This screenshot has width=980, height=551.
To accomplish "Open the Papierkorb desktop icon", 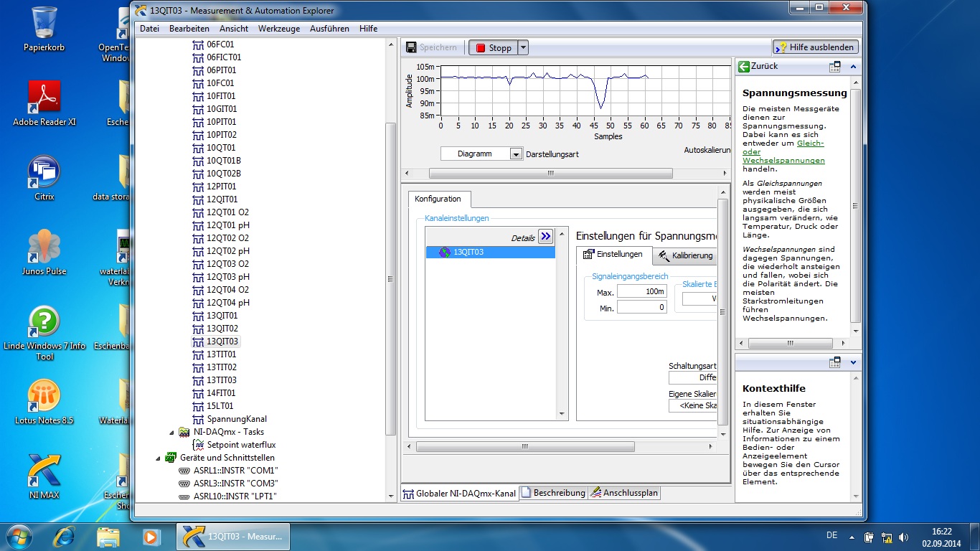I will [x=44, y=29].
